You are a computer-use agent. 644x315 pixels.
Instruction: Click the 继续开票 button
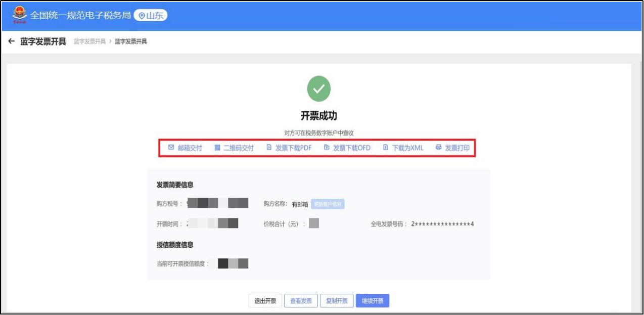[373, 301]
